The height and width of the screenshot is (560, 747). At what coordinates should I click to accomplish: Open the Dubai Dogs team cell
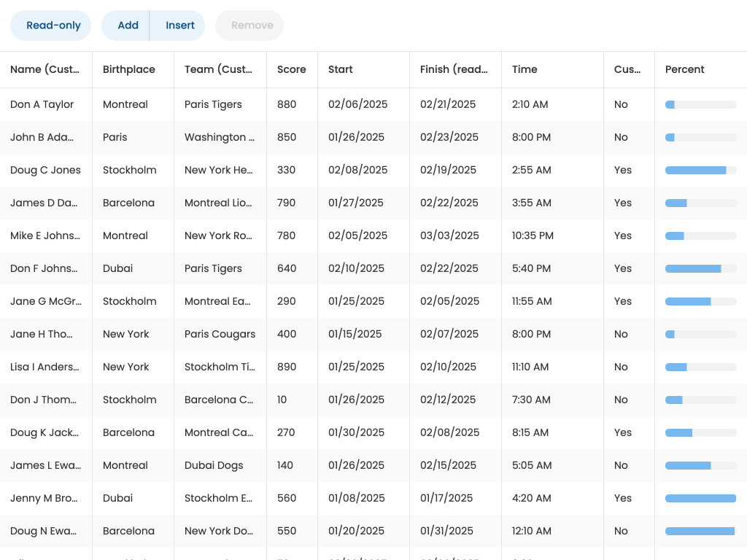tap(214, 465)
